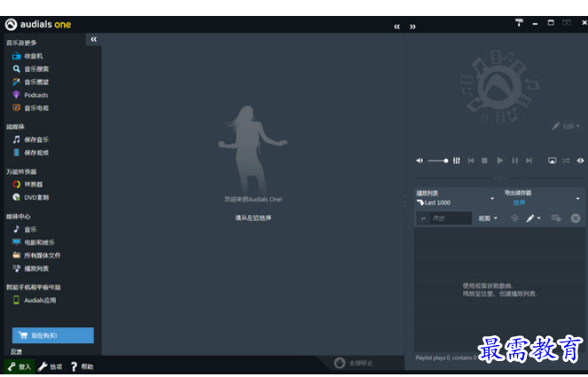
Task: Pause playback in the player
Action: (x=515, y=161)
